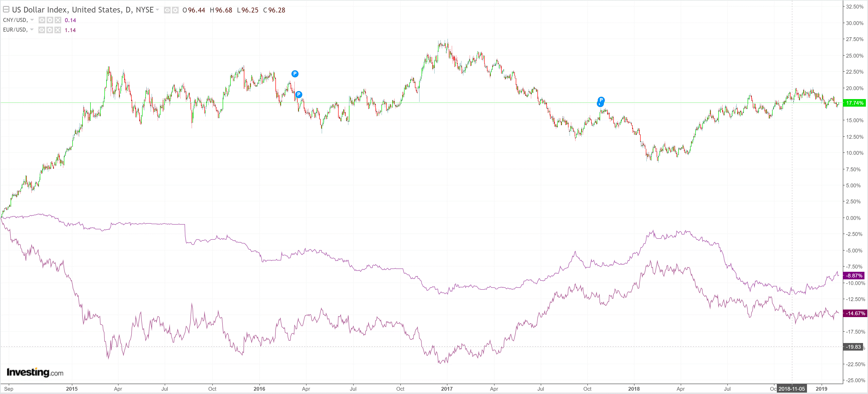
Task: Expand the EUR/USD series dropdown arrow
Action: (32, 30)
